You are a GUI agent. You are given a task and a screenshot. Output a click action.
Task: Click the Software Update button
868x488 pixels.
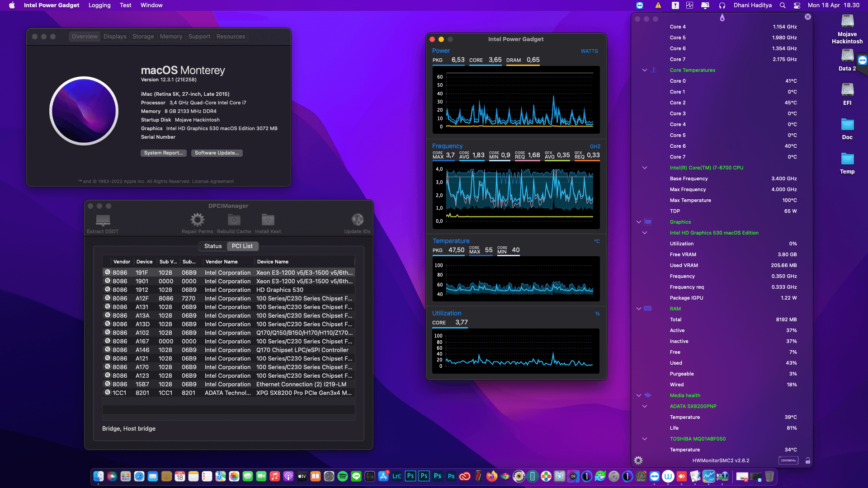[x=217, y=153]
